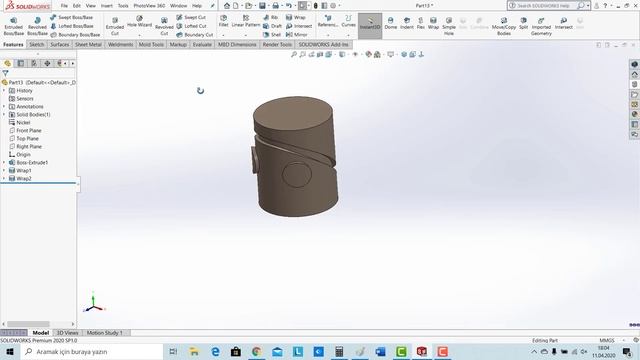
Task: Open the Windows Start menu
Action: [10, 351]
